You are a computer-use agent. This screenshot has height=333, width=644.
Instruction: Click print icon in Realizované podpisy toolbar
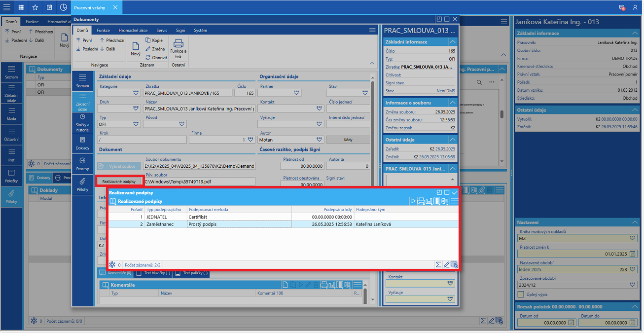pyautogui.click(x=421, y=201)
